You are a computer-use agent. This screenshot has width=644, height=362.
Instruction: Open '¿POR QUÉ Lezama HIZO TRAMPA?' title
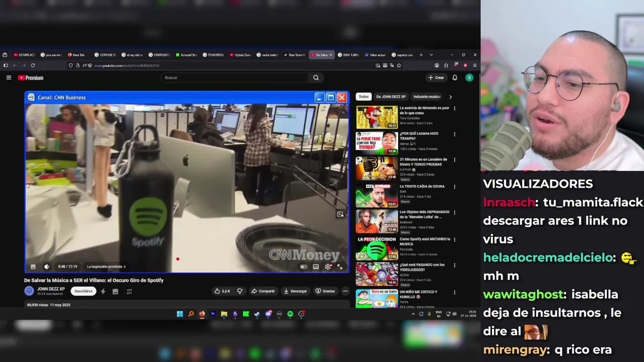click(419, 136)
